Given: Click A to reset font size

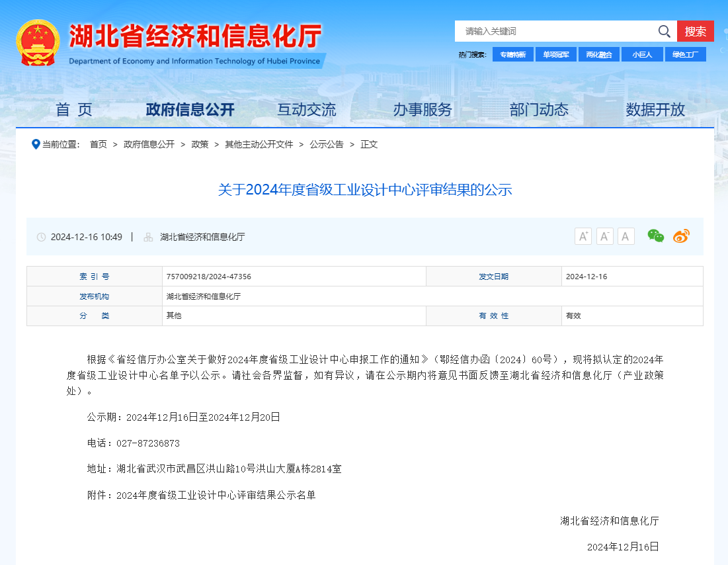Looking at the screenshot, I should click(x=626, y=236).
